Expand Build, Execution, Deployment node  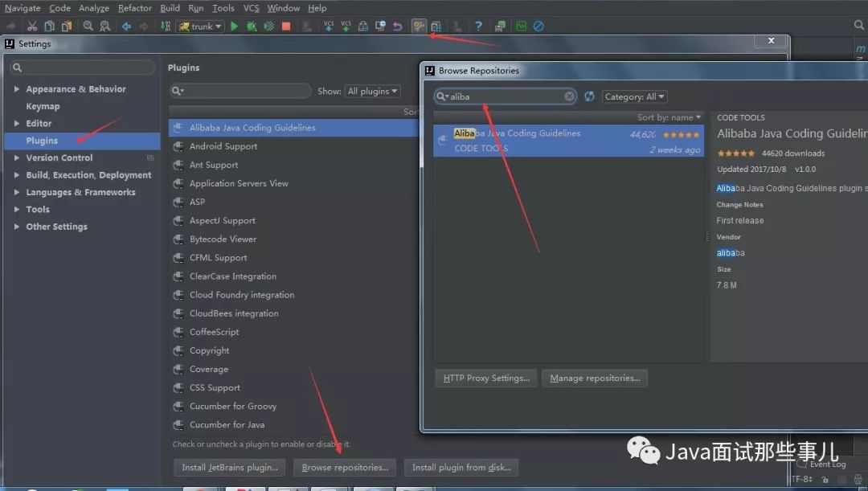[x=17, y=175]
